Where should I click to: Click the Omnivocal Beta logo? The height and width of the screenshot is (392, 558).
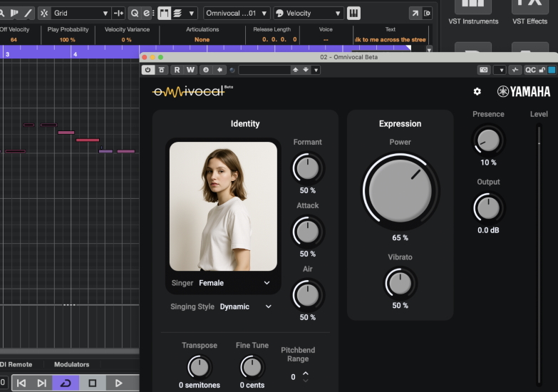coord(192,91)
